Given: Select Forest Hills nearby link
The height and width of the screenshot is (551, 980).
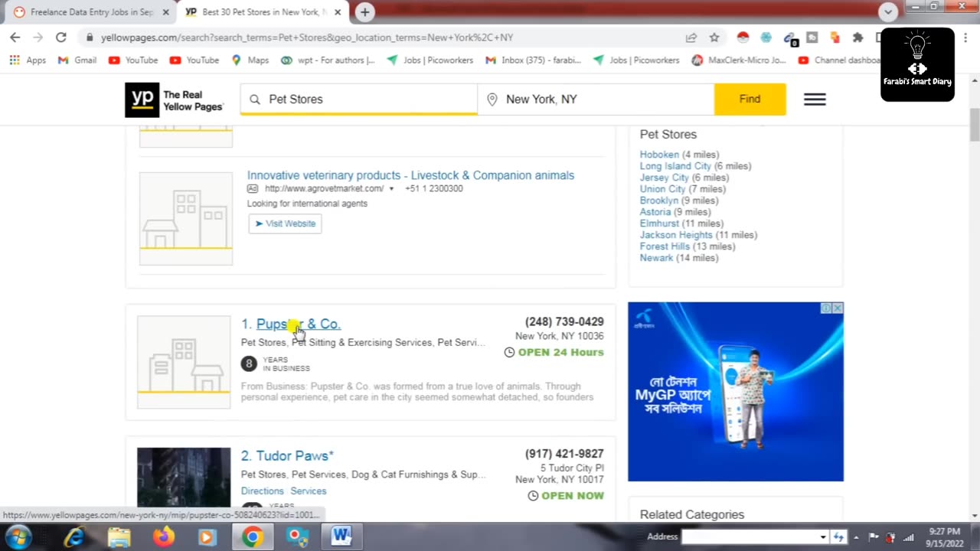Looking at the screenshot, I should coord(665,246).
